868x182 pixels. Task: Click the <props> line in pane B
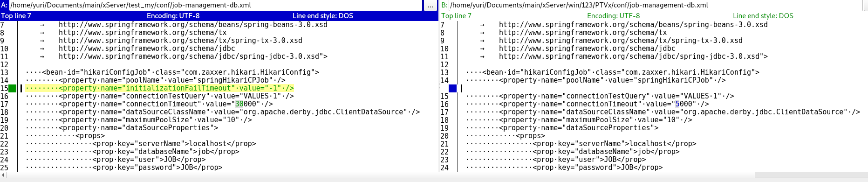tap(506, 136)
